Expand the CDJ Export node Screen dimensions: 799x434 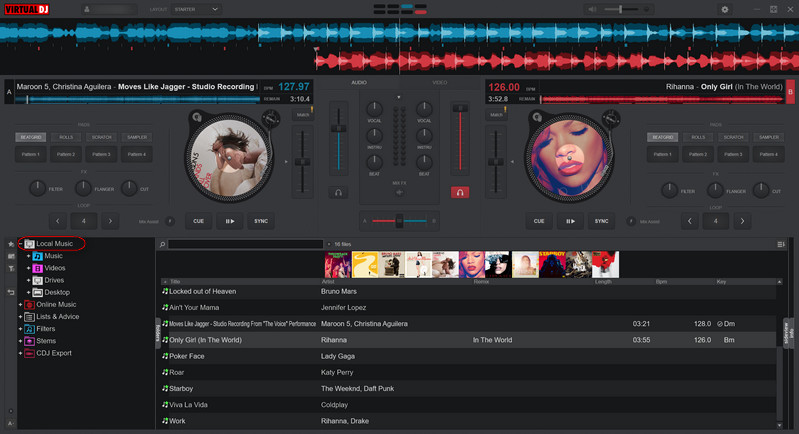click(x=20, y=354)
